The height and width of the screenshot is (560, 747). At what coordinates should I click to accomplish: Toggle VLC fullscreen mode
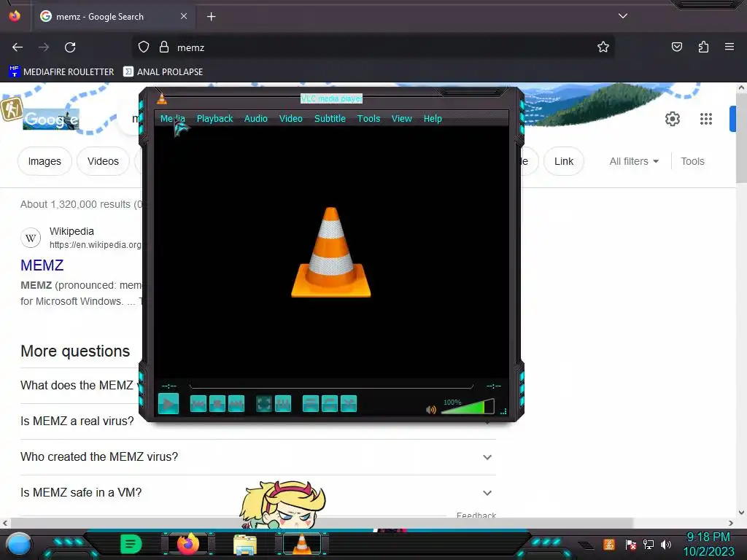coord(264,404)
